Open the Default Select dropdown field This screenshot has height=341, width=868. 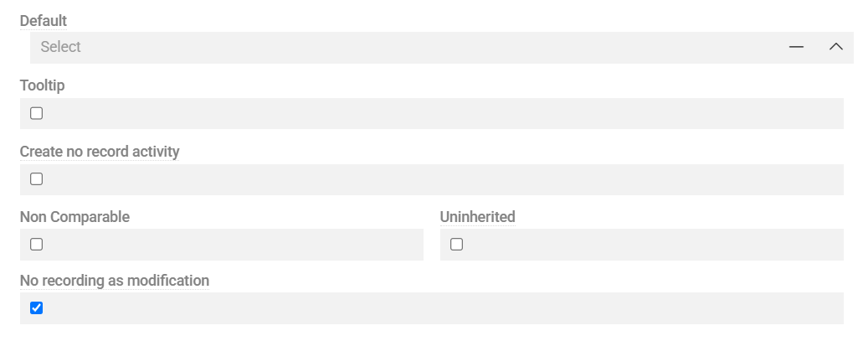pos(402,47)
